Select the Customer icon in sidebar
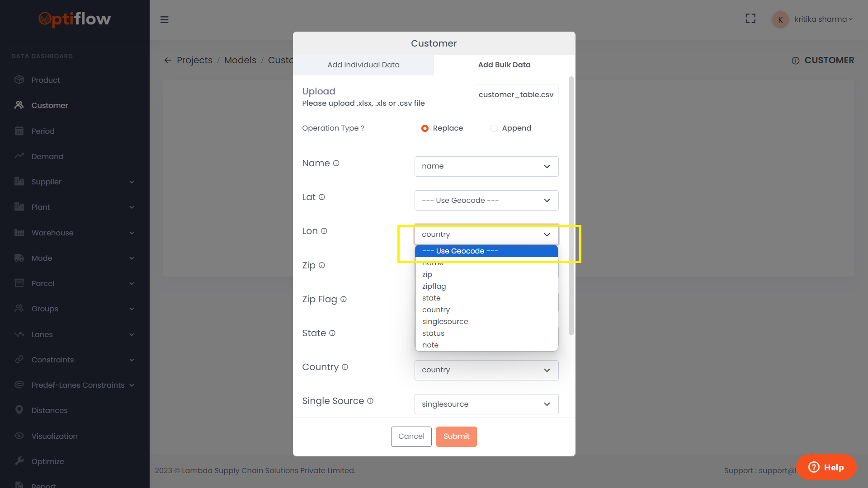Viewport: 868px width, 488px height. (x=19, y=105)
